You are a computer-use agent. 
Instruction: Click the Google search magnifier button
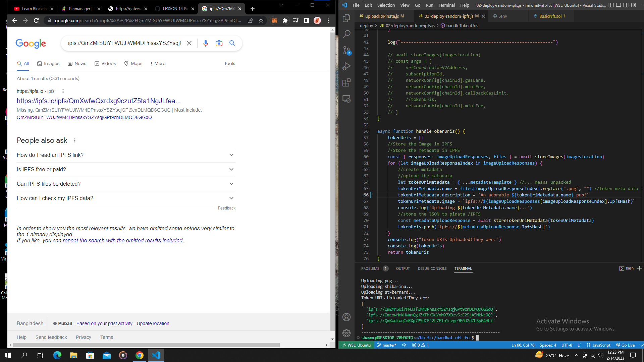click(232, 43)
